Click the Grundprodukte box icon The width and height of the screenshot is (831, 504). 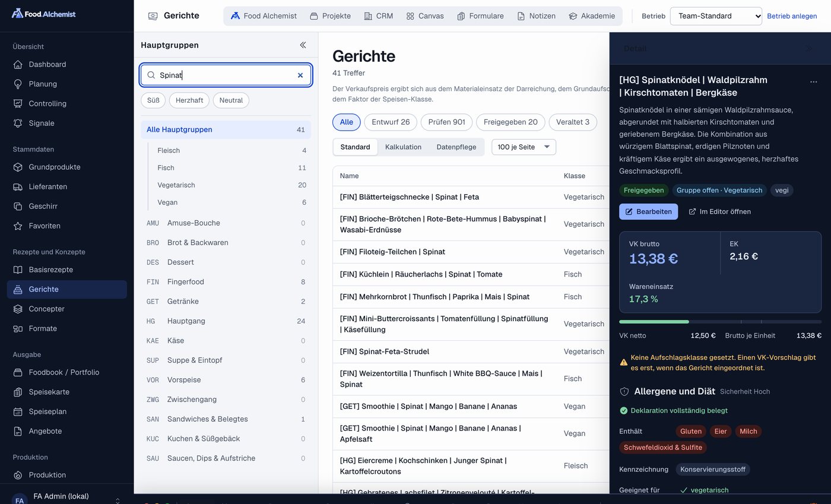click(x=18, y=167)
